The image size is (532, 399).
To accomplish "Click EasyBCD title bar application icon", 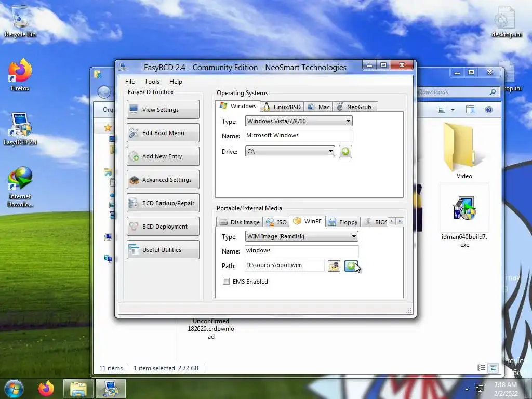I will 123,67.
